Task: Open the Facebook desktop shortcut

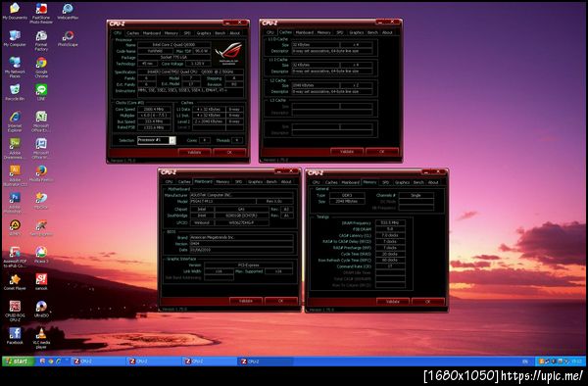Action: tap(15, 335)
